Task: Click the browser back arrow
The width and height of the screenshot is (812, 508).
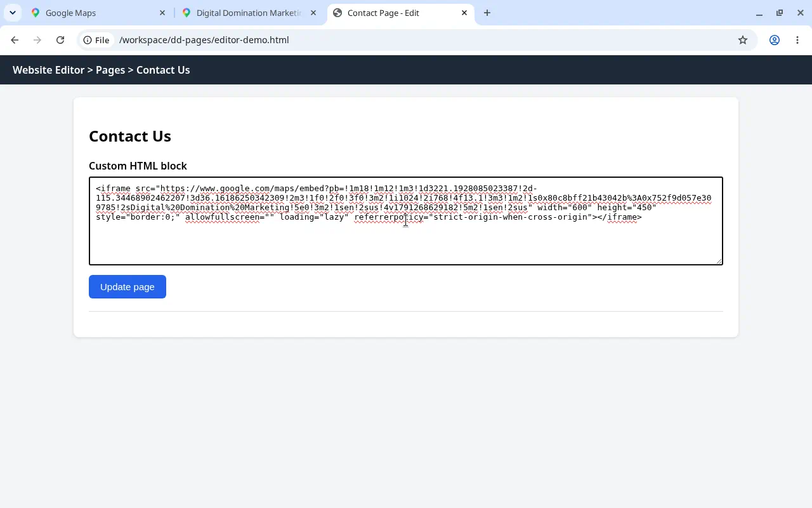Action: coord(15,40)
